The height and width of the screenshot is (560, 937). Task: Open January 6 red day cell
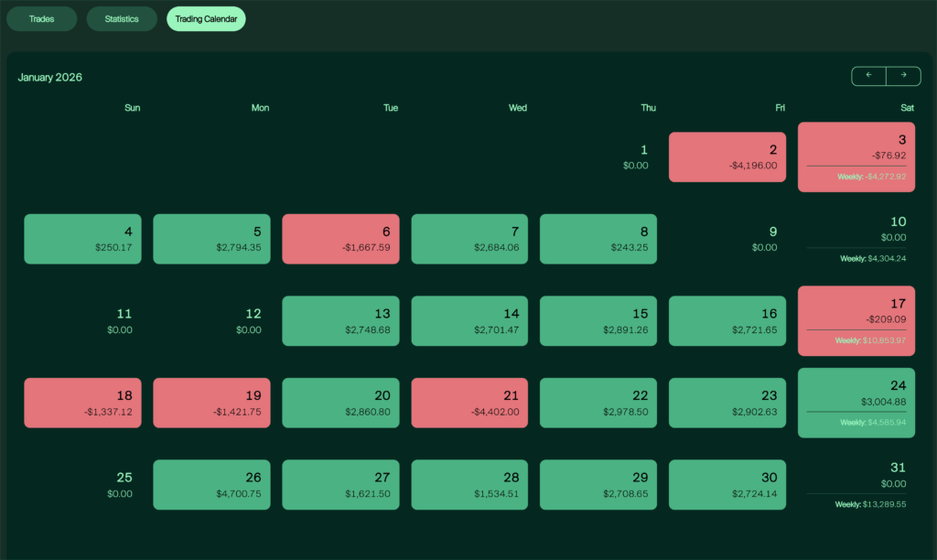tap(340, 239)
